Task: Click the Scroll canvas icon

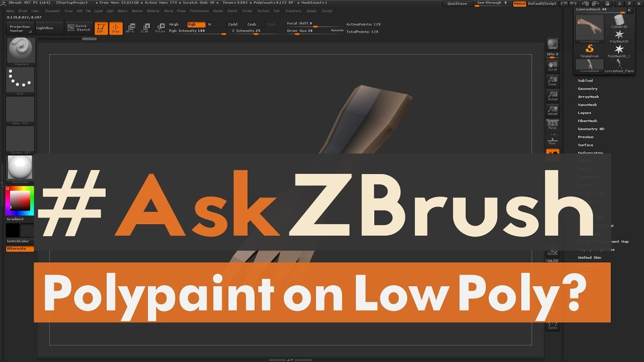Action: (552, 66)
